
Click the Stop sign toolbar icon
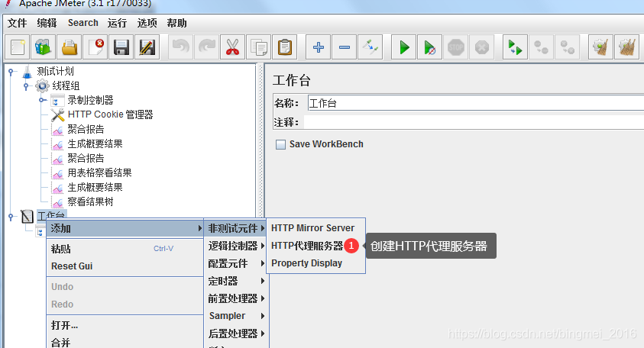(x=456, y=47)
